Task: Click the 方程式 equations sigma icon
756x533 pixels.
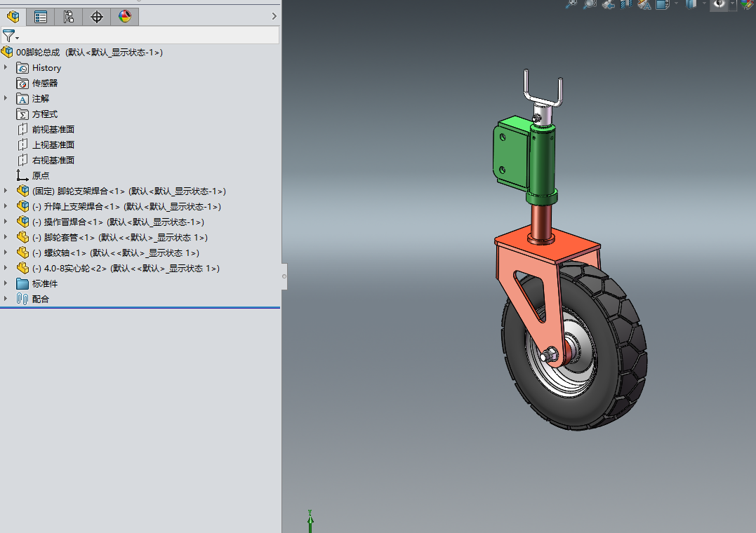Action: point(22,114)
